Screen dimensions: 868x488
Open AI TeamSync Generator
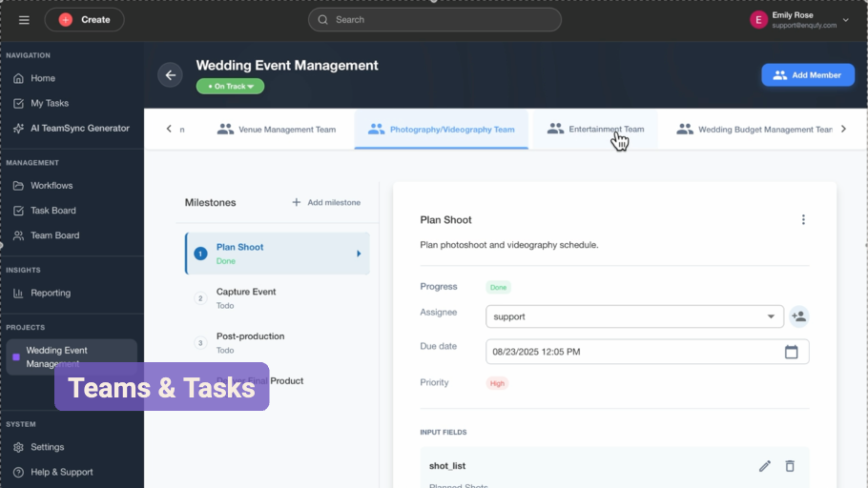(80, 128)
